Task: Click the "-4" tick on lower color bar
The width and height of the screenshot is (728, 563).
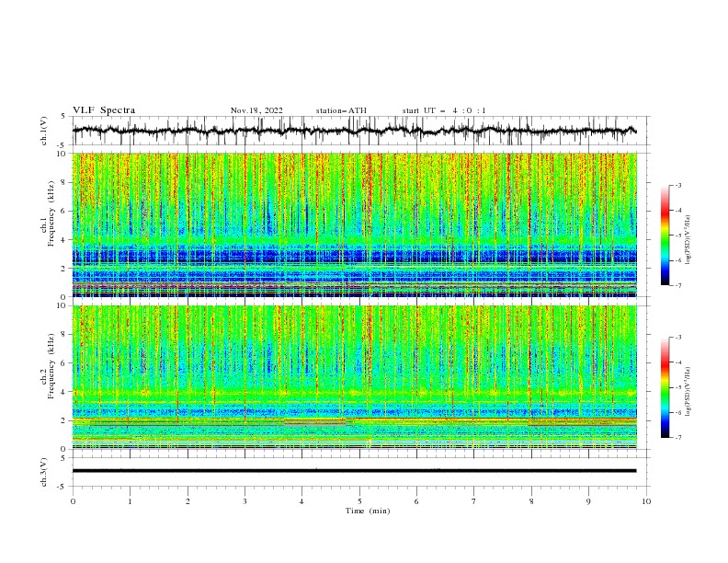Action: (x=678, y=362)
